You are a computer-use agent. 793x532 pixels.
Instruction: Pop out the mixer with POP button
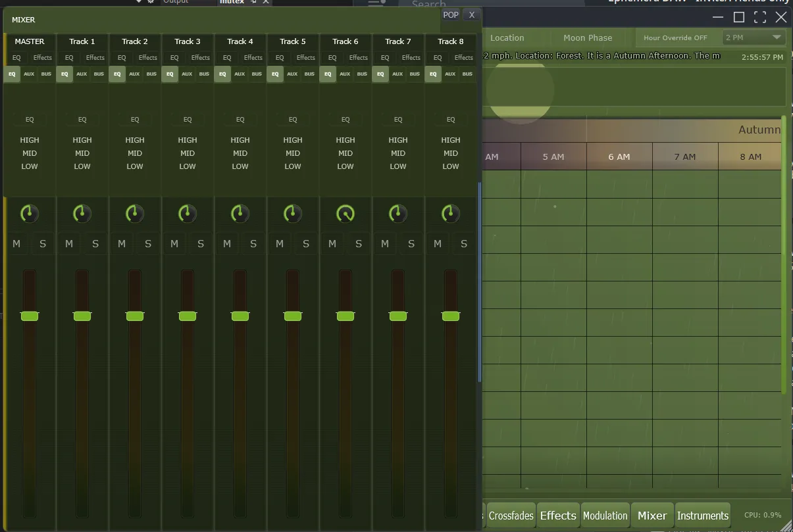[451, 14]
